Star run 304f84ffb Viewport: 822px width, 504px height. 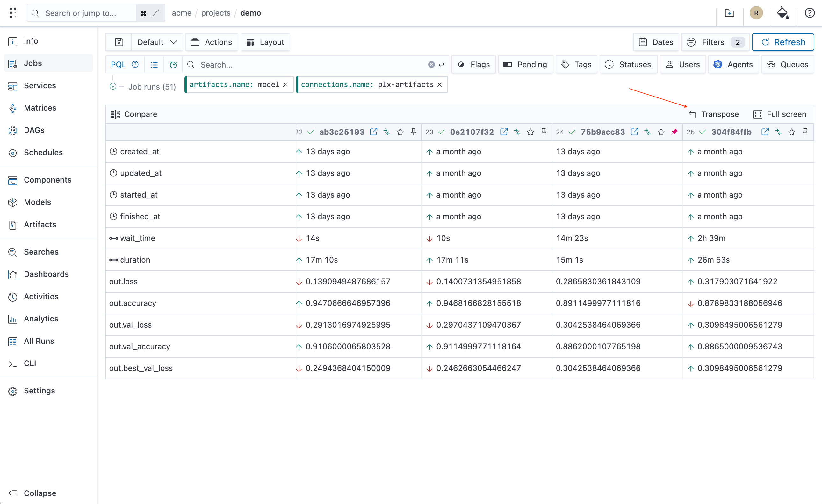point(791,132)
